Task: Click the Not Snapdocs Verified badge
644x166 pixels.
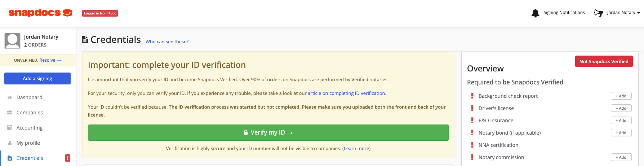Action: (x=604, y=61)
